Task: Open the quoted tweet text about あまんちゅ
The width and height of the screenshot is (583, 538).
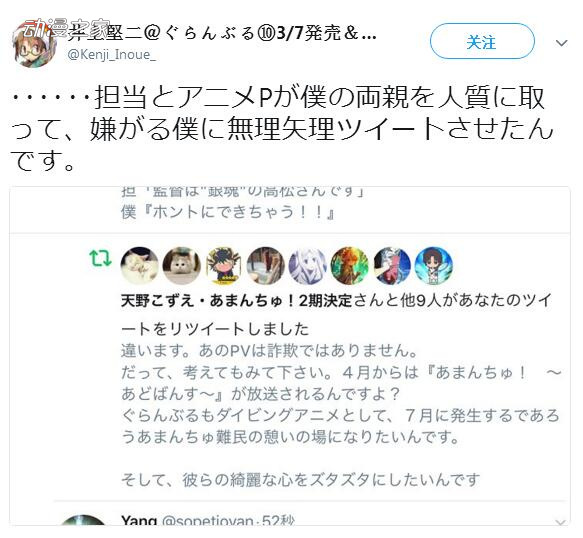Action: 341,415
